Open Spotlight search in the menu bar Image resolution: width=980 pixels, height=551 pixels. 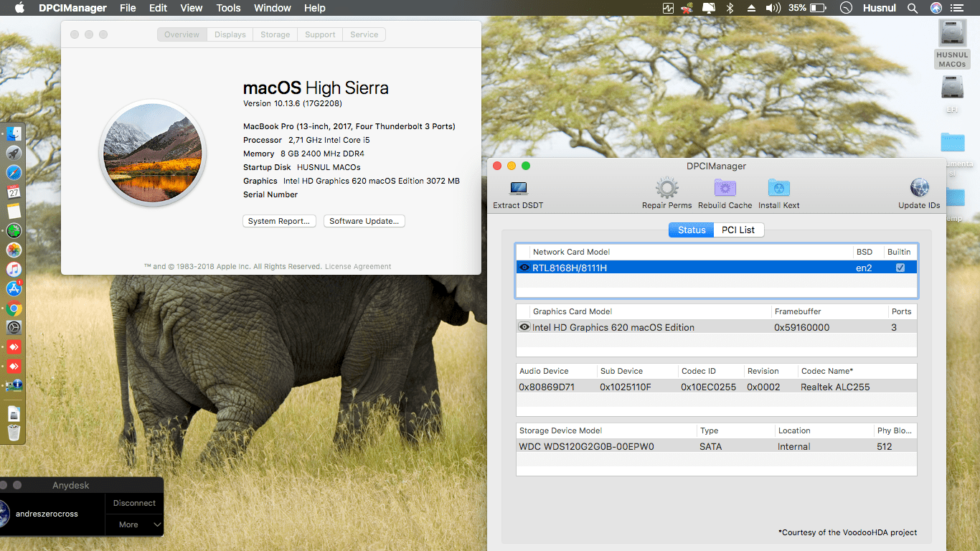pyautogui.click(x=913, y=8)
